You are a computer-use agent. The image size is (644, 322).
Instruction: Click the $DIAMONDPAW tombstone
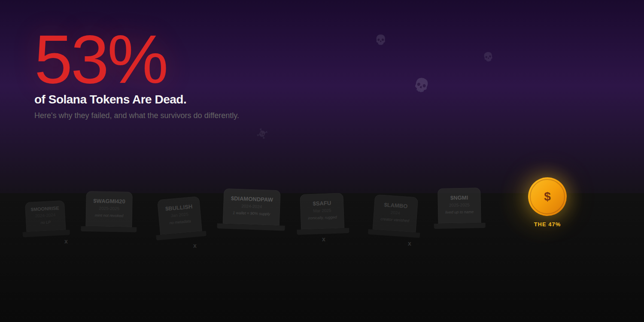(x=252, y=207)
